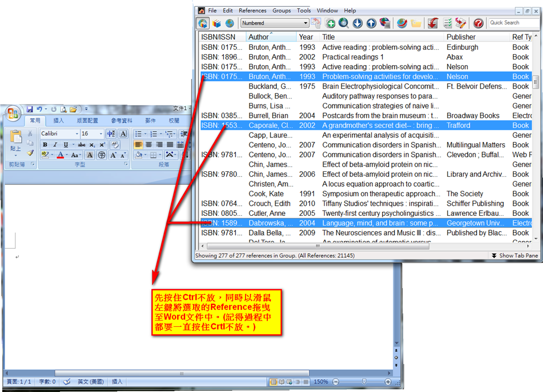
Task: Click the red Help question mark icon
Action: coord(478,23)
